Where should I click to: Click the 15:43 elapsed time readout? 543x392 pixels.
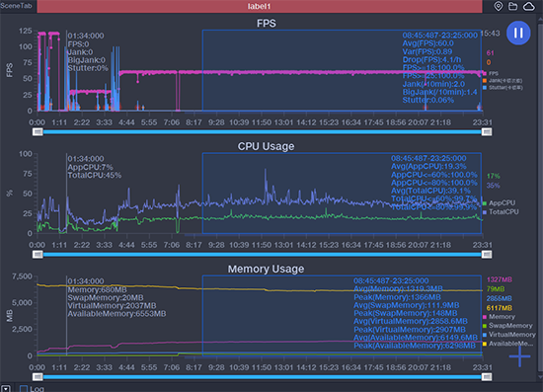(490, 34)
